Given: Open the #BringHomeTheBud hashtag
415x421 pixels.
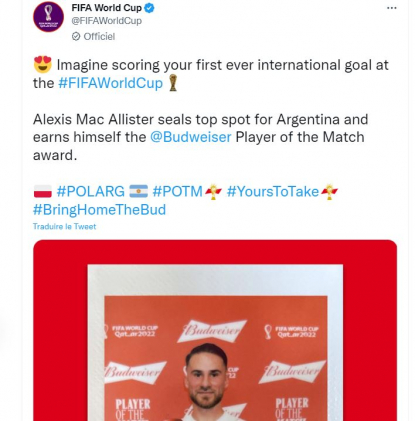Looking at the screenshot, I should [99, 210].
